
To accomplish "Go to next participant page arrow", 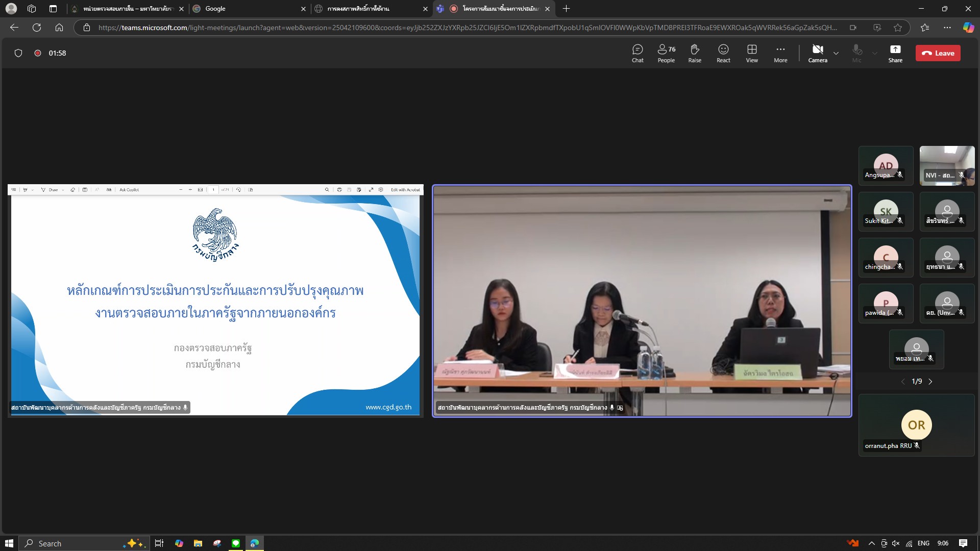I will pos(930,382).
